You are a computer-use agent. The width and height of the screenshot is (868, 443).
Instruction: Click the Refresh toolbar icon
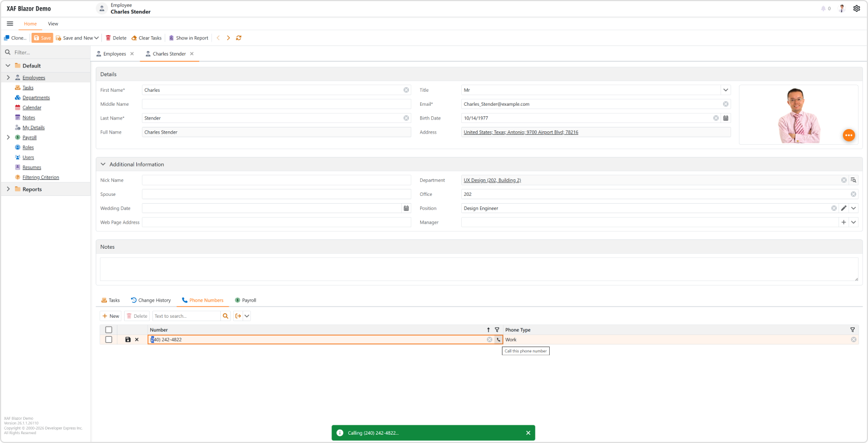[239, 38]
